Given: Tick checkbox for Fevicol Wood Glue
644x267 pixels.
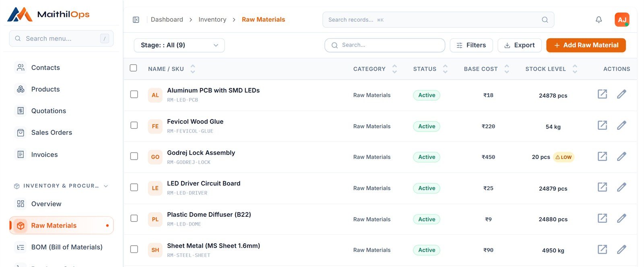Looking at the screenshot, I should pos(134,125).
